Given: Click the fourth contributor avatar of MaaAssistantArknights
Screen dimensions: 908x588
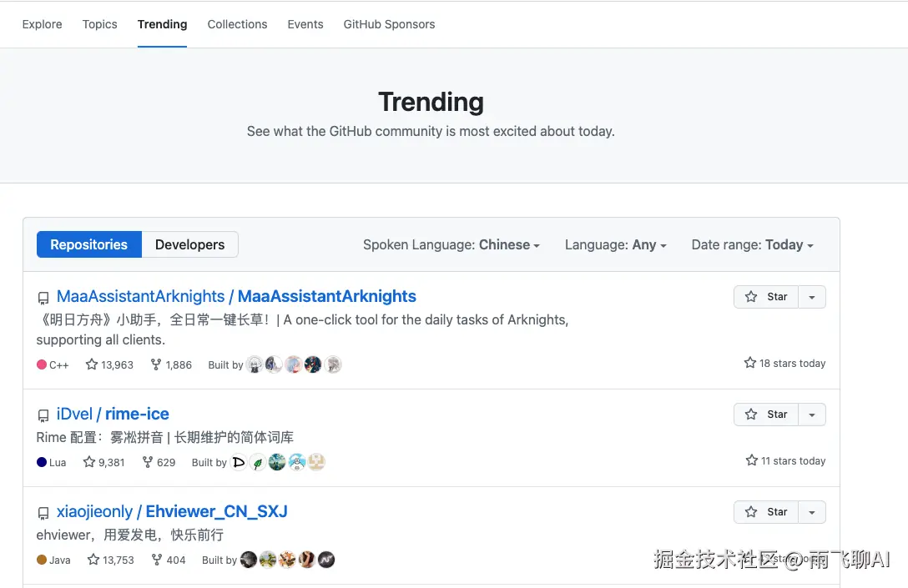Looking at the screenshot, I should coord(313,364).
